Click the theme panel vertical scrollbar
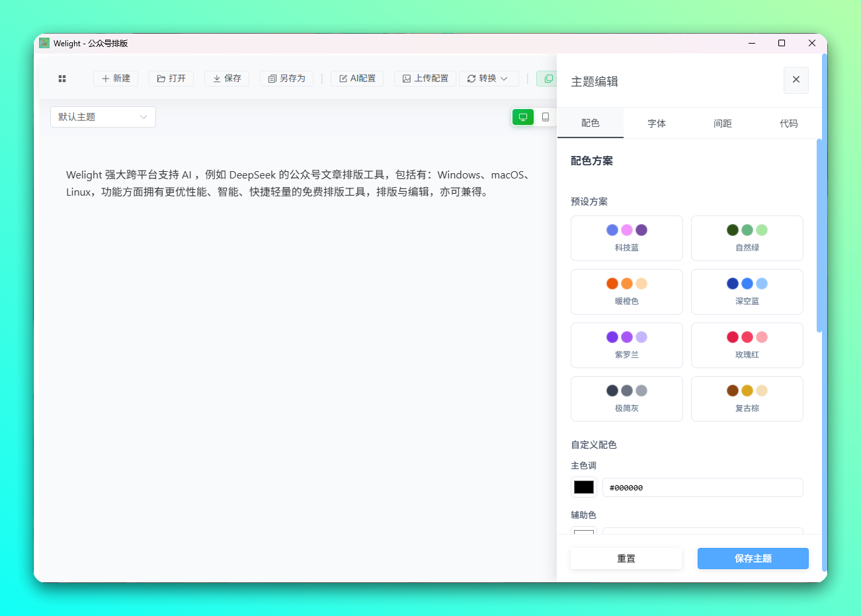 click(819, 235)
